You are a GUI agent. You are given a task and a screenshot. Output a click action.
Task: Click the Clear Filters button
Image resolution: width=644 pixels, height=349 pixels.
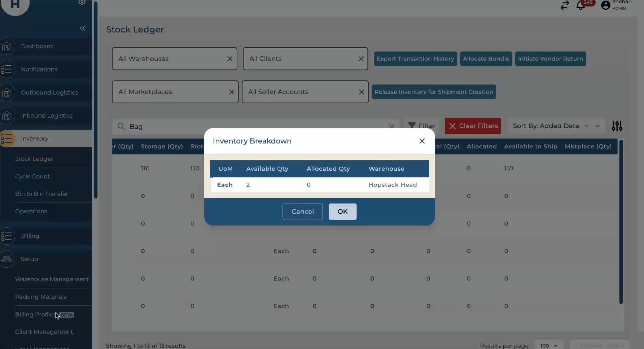point(473,126)
